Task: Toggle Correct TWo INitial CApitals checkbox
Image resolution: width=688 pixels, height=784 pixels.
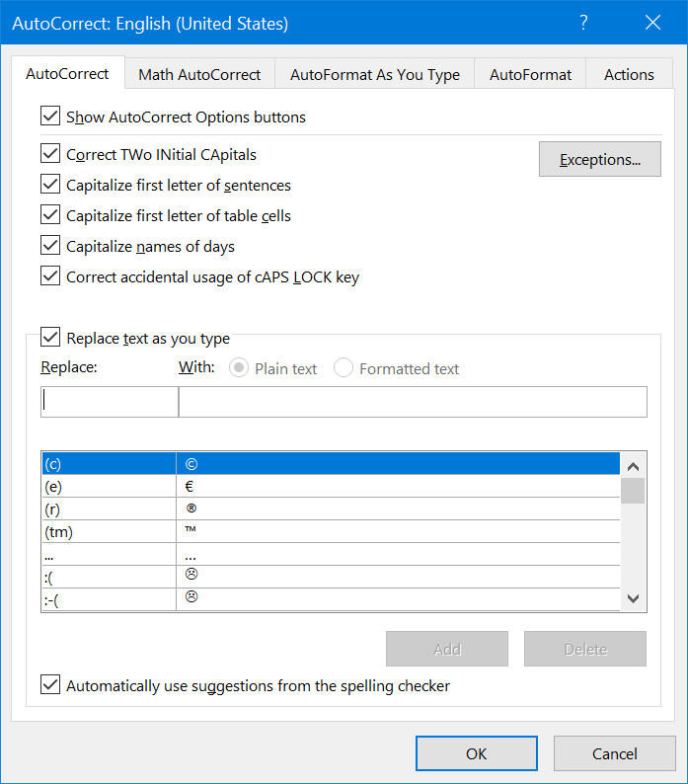Action: 50,154
